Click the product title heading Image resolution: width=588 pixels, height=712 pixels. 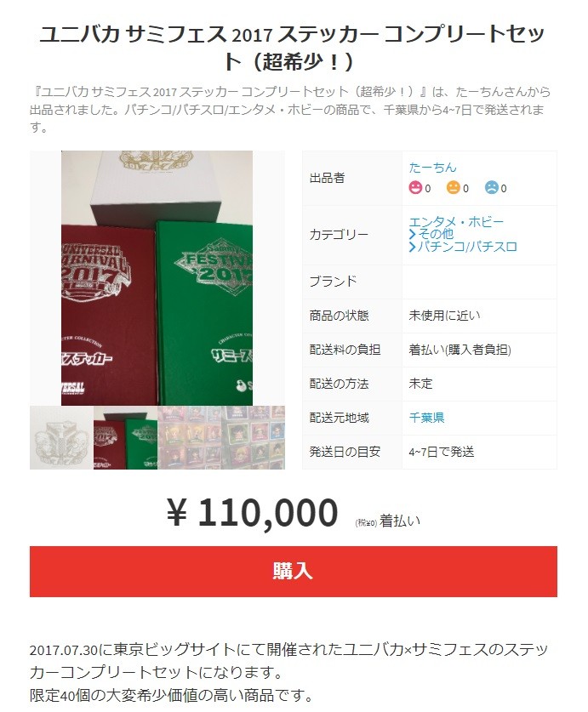[293, 48]
